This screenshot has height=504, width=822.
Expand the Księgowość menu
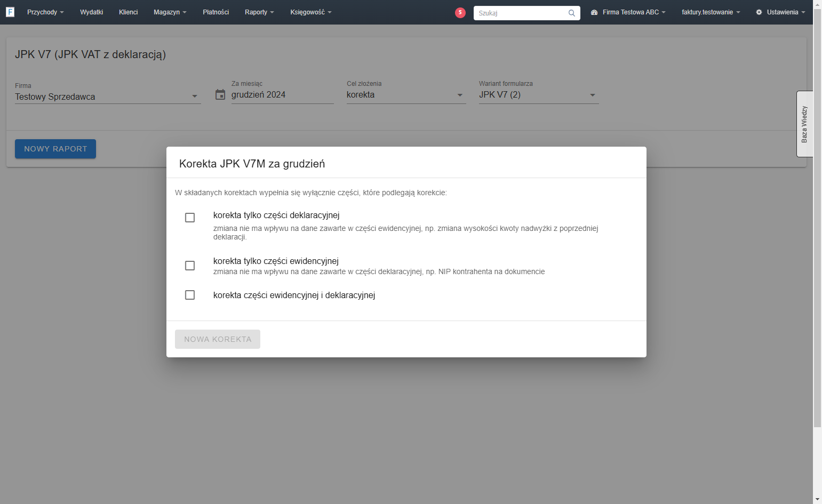311,12
